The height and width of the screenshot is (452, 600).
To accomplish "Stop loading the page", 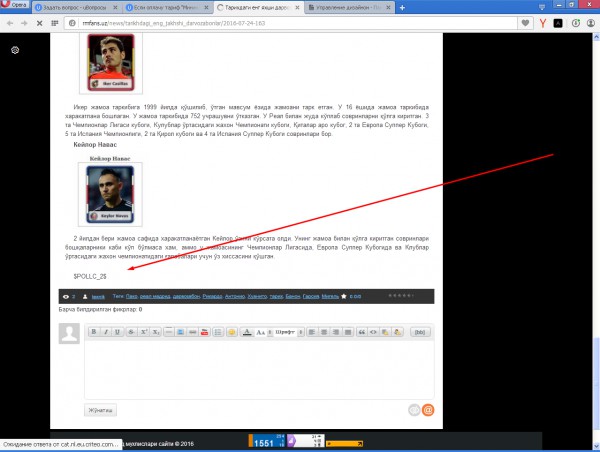I will 39,23.
